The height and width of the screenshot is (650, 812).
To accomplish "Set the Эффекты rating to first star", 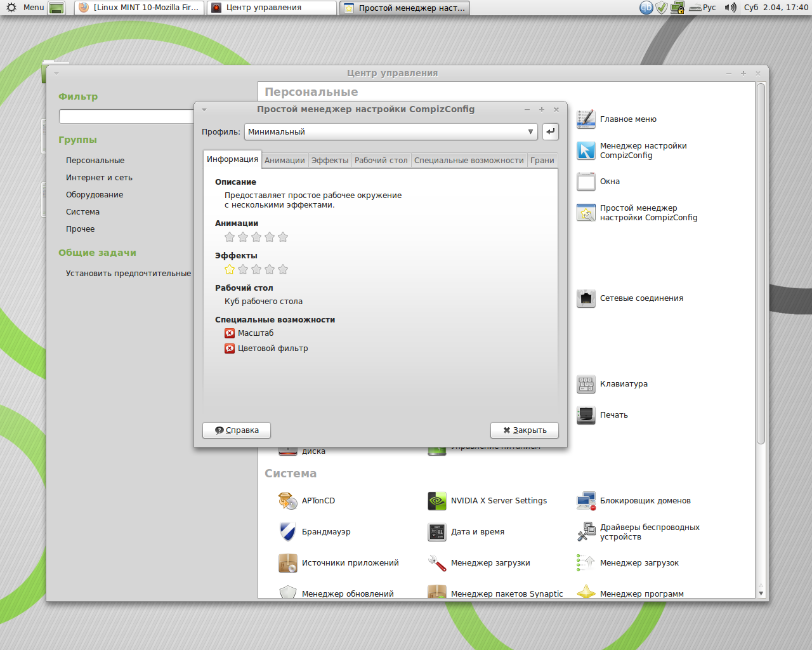I will (230, 270).
